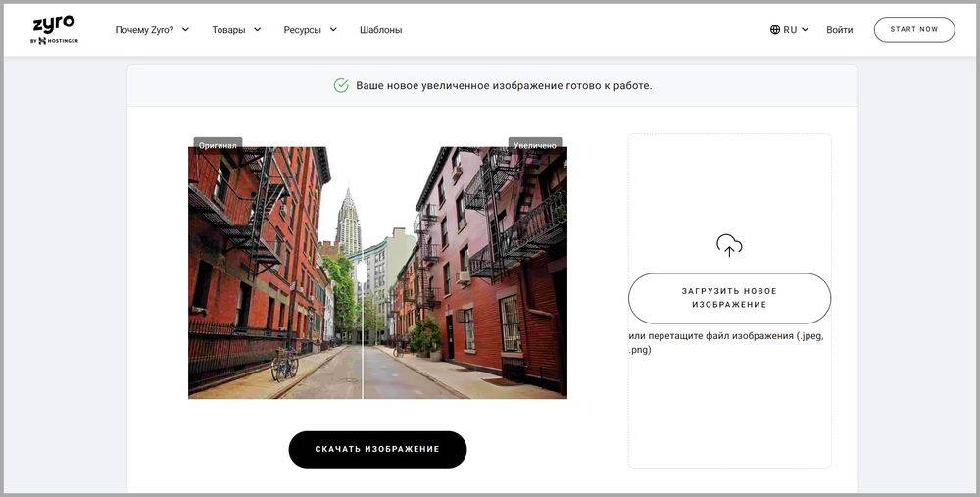Click the Войти login link
980x497 pixels.
click(x=839, y=30)
